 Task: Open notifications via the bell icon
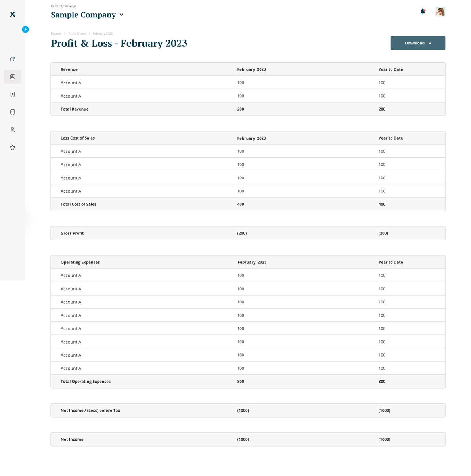(x=423, y=11)
